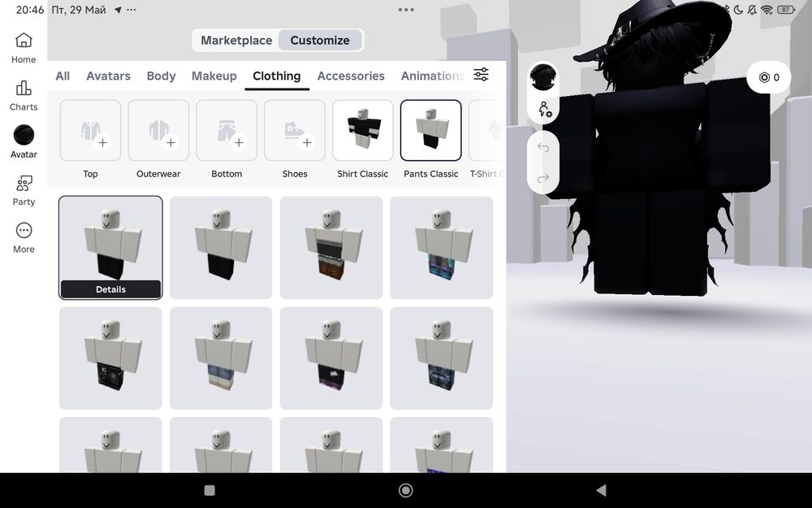Undo the last avatar change
The width and height of the screenshot is (812, 508).
542,148
